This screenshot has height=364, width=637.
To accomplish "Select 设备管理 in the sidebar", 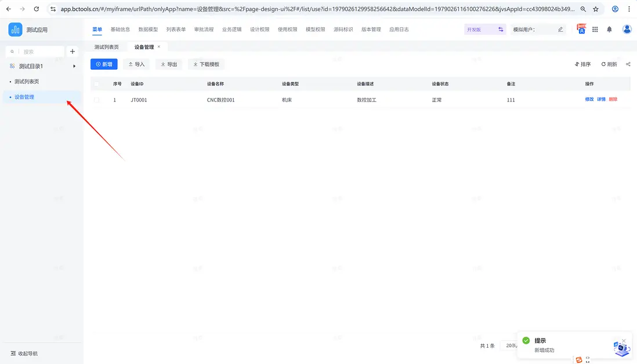I will (x=42, y=97).
